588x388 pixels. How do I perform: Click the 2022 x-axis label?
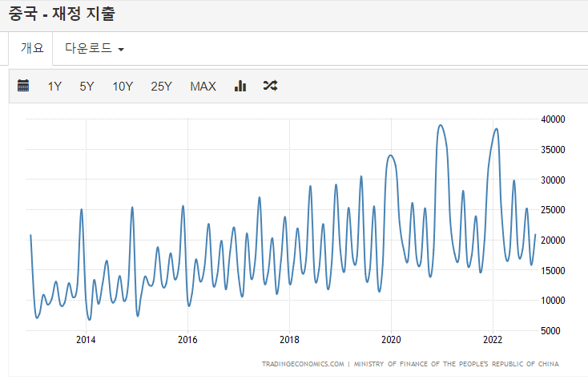click(493, 340)
